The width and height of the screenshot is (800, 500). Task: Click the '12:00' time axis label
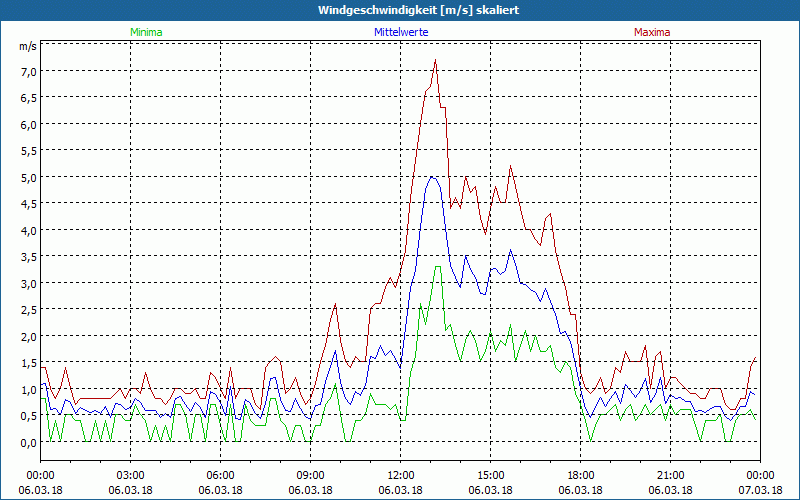click(401, 476)
